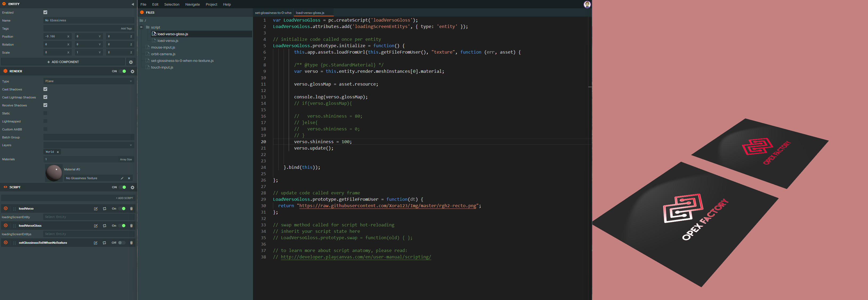Collapse the script folder in Files

142,27
